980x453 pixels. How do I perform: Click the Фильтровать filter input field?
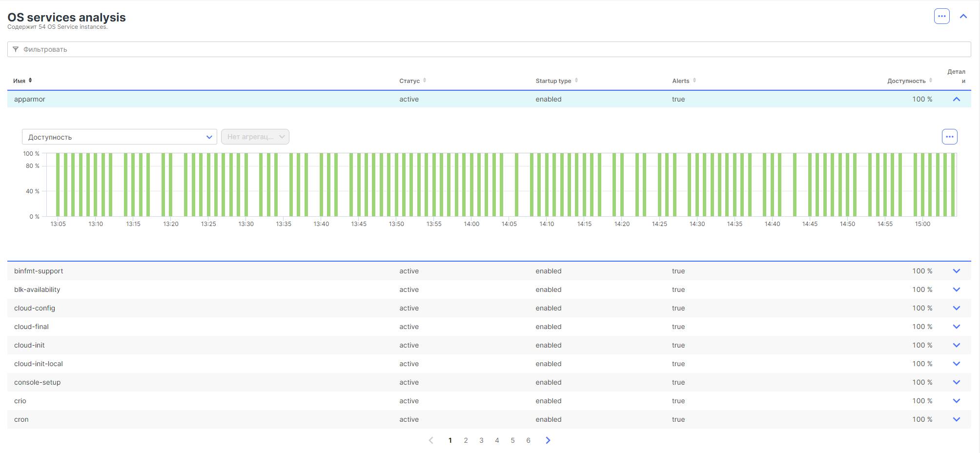coord(488,49)
